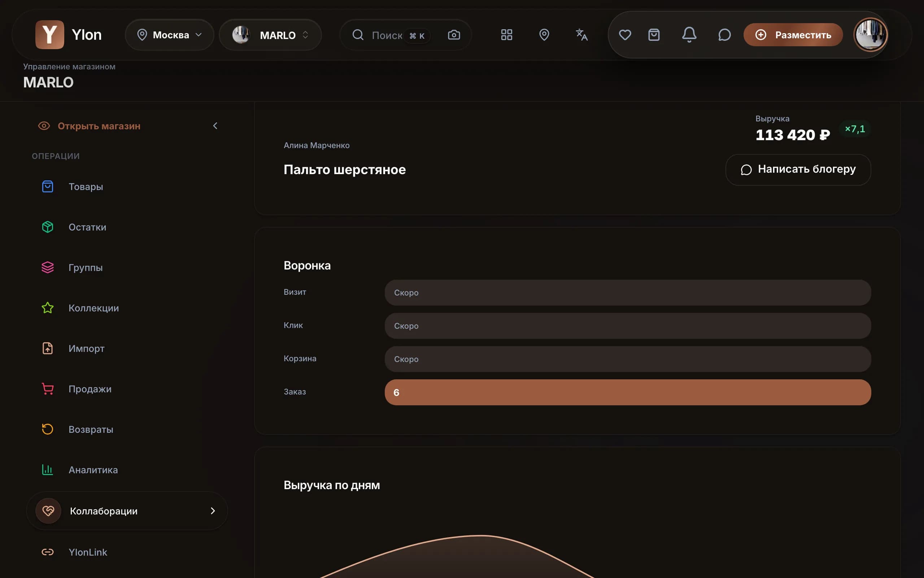Click Написать блогеру button
The height and width of the screenshot is (578, 924).
(798, 169)
